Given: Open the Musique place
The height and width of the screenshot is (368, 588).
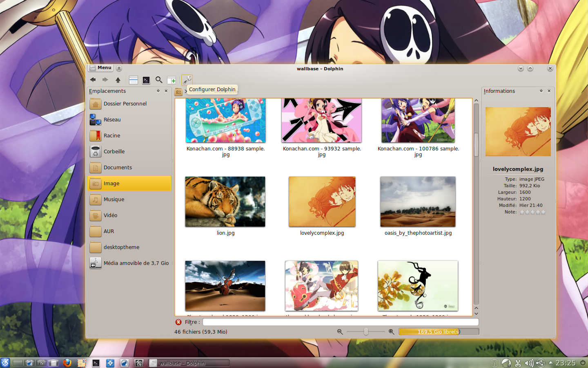Looking at the screenshot, I should click(129, 199).
